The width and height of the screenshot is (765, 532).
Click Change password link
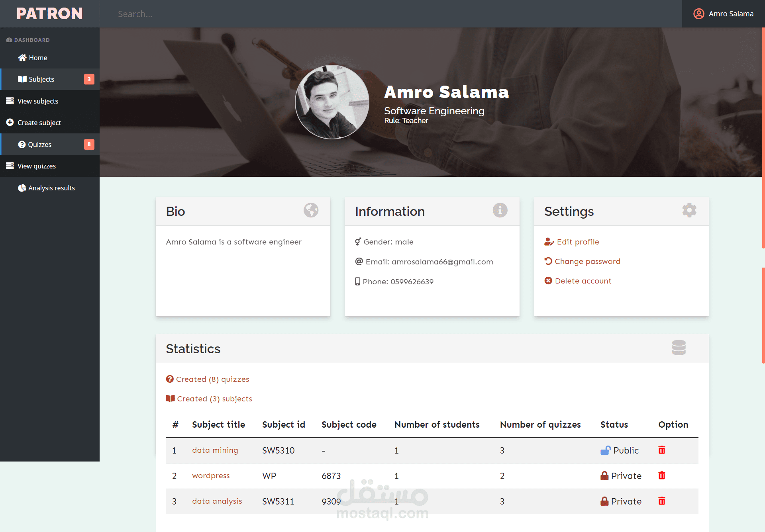(587, 261)
